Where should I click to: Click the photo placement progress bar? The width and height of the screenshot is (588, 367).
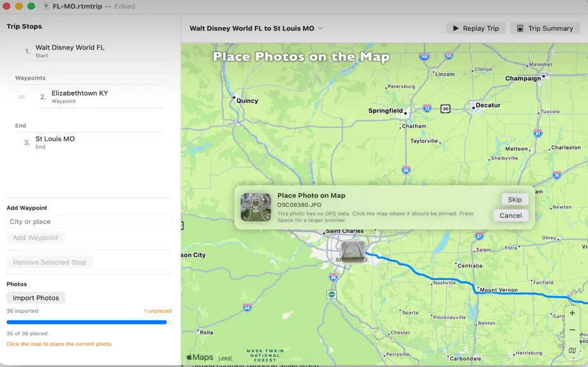89,322
